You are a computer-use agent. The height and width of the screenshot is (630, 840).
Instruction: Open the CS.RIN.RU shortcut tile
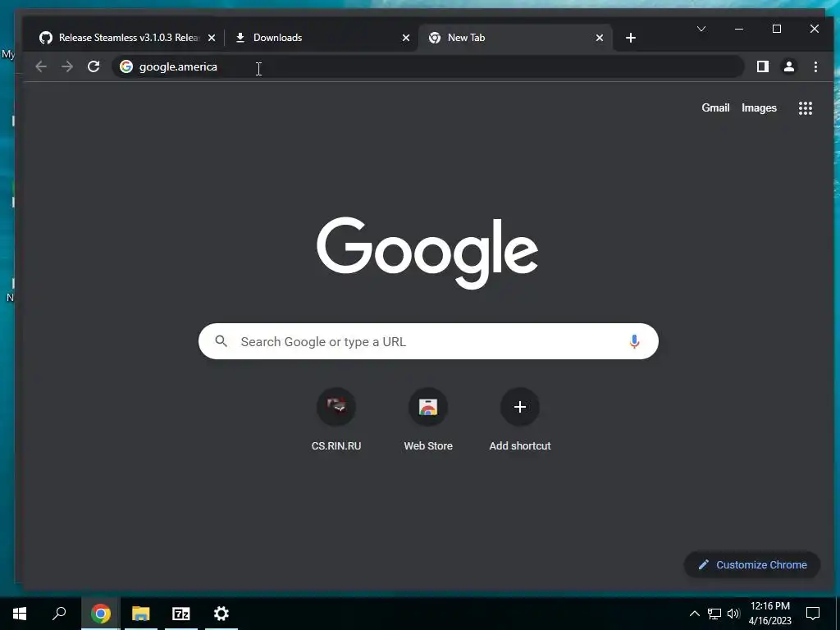(336, 419)
